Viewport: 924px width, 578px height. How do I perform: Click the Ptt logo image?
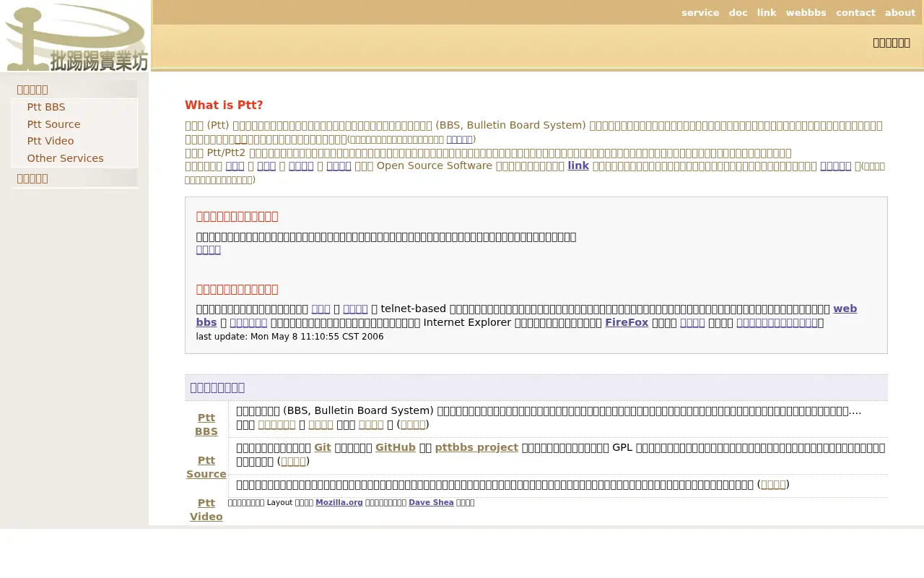[x=76, y=36]
